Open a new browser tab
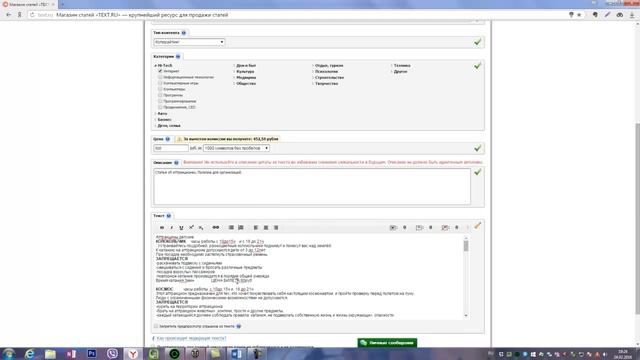The height and width of the screenshot is (360, 640). click(62, 4)
